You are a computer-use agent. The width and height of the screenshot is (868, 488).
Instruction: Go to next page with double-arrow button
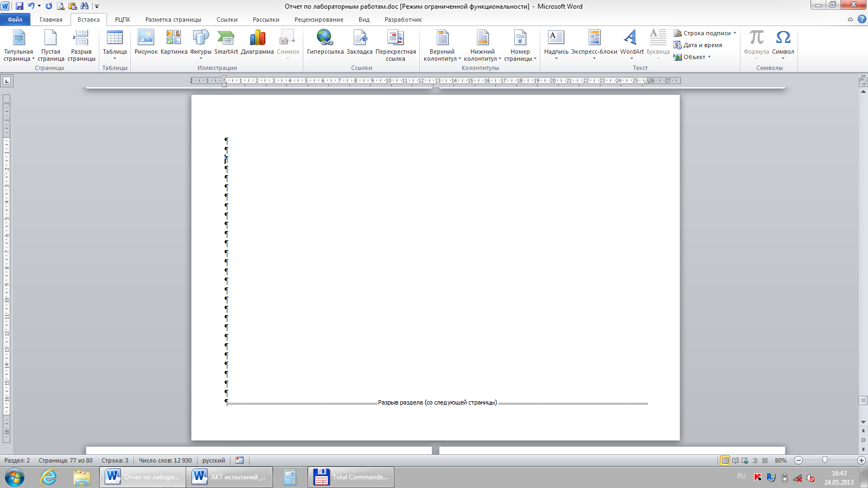coord(863,449)
